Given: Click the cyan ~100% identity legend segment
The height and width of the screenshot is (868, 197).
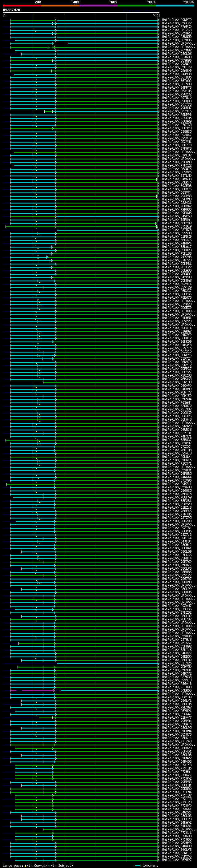Looking at the screenshot, I should pos(175,6).
